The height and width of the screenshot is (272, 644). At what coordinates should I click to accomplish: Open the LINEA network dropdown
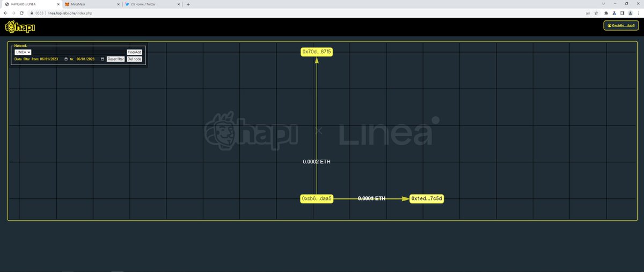coord(23,52)
